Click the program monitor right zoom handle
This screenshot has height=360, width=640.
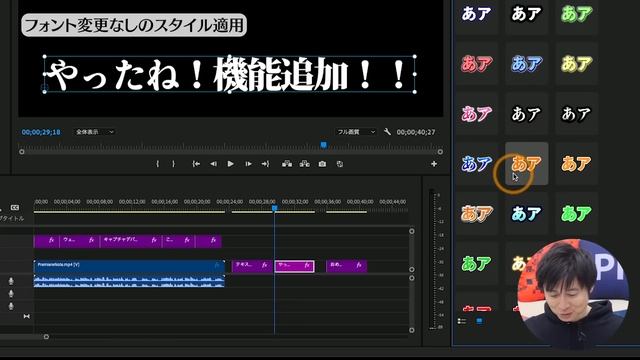(x=440, y=151)
